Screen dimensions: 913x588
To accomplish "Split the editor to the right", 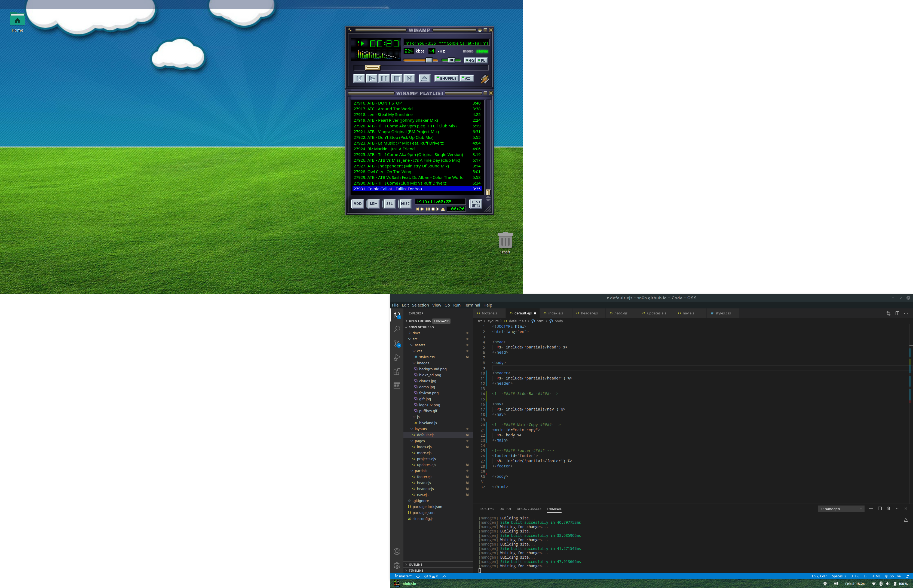I will [897, 313].
